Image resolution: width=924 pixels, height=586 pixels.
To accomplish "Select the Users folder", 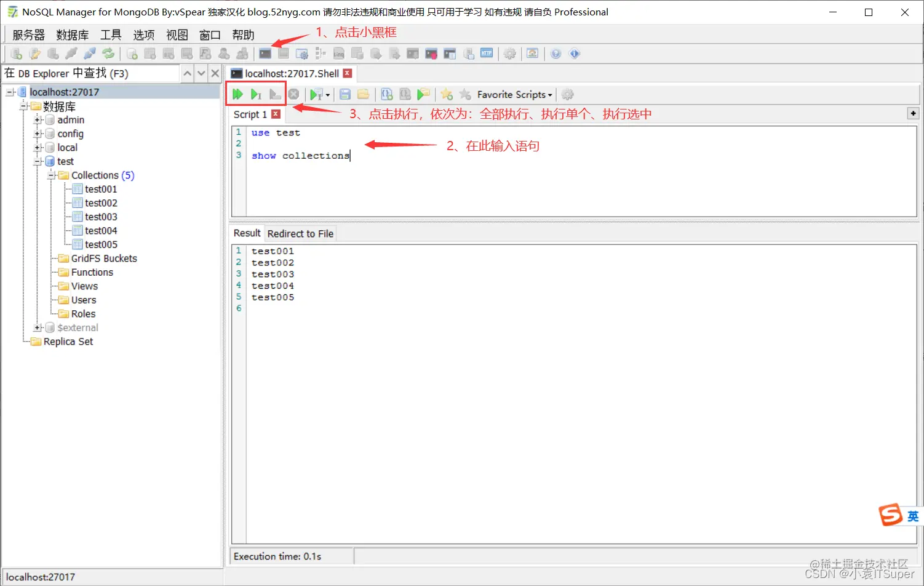I will (84, 300).
